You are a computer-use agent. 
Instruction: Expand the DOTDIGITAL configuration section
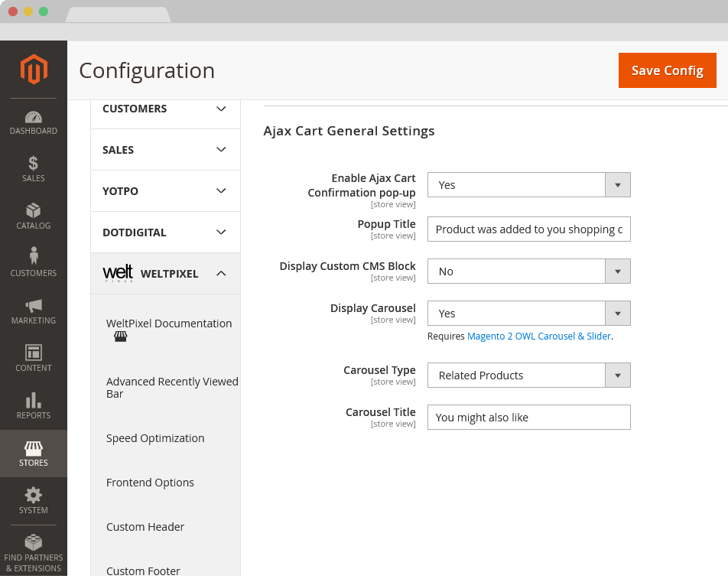165,232
